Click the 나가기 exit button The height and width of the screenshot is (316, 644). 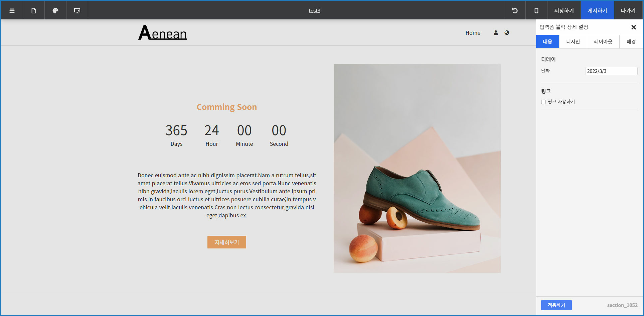[x=628, y=11]
